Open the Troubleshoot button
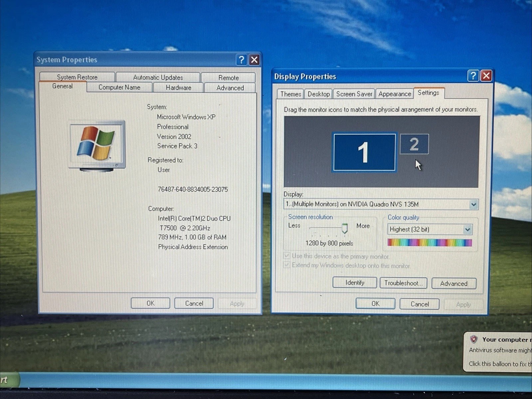Viewport: 532px width, 399px height. tap(403, 283)
